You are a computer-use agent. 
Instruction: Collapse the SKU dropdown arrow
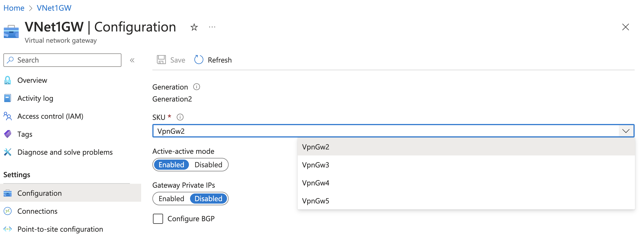[626, 131]
